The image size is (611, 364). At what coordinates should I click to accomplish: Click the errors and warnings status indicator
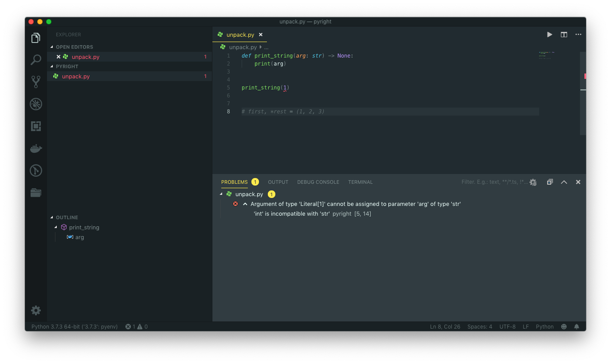click(136, 326)
